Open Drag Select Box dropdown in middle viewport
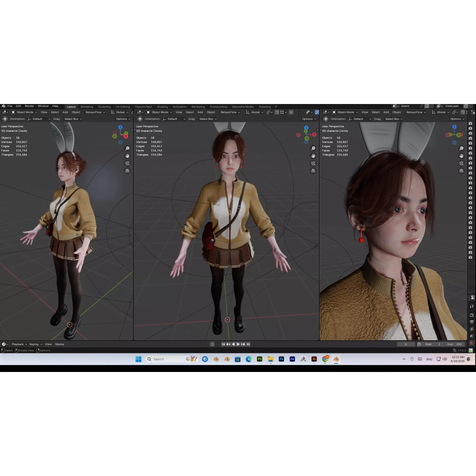Image resolution: width=476 pixels, height=476 pixels. pyautogui.click(x=208, y=119)
